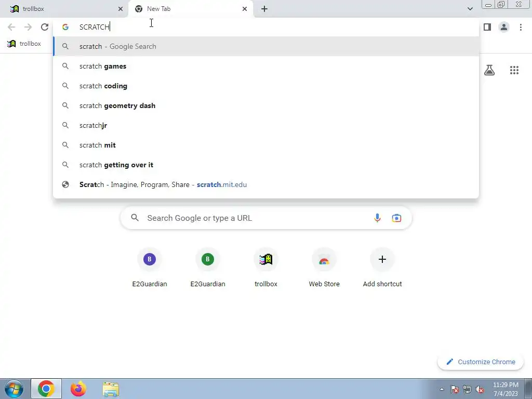Open the Chrome three-dot menu
Image resolution: width=532 pixels, height=399 pixels.
521,27
